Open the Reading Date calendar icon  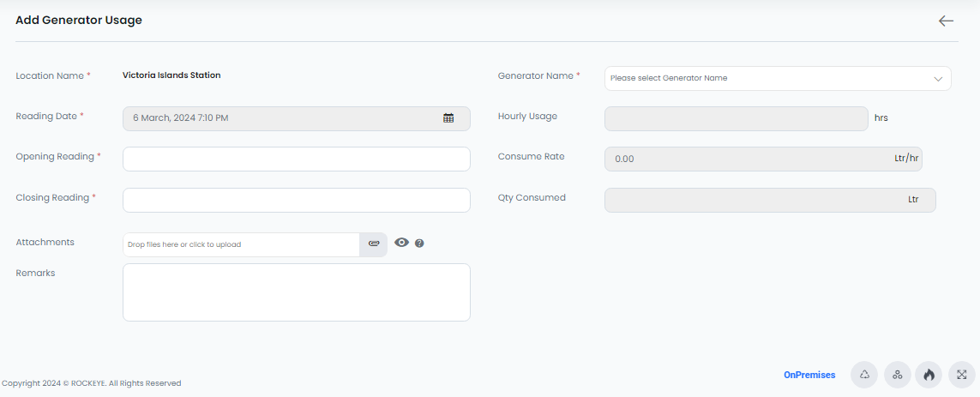point(448,118)
